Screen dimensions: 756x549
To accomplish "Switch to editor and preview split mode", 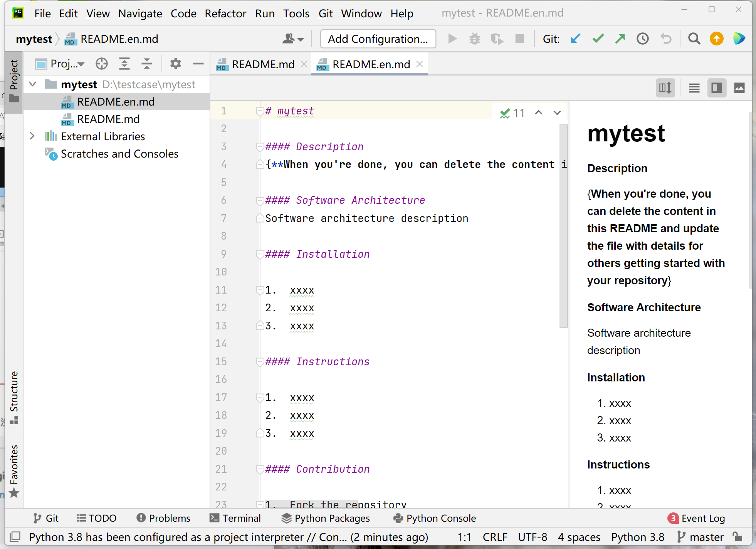I will [717, 88].
